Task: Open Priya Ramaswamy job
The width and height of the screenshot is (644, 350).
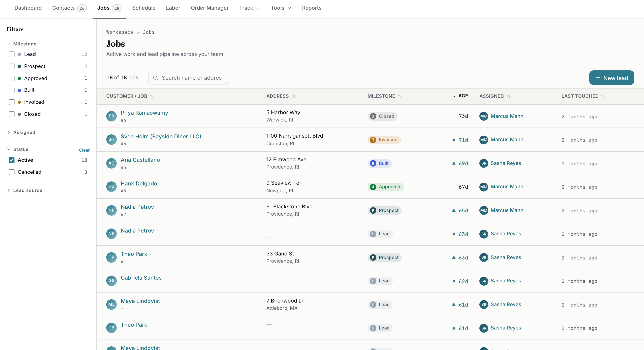Action: coord(144,113)
